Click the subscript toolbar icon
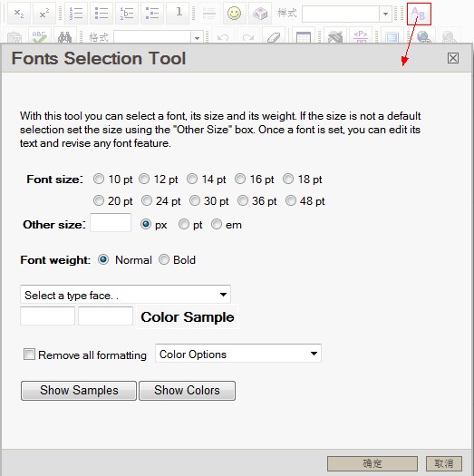 pyautogui.click(x=19, y=14)
